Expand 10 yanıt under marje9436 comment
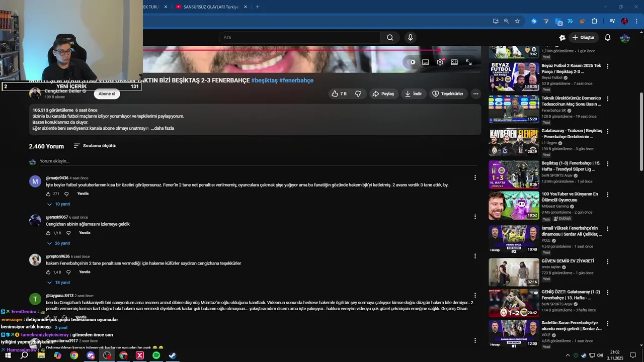 59,204
